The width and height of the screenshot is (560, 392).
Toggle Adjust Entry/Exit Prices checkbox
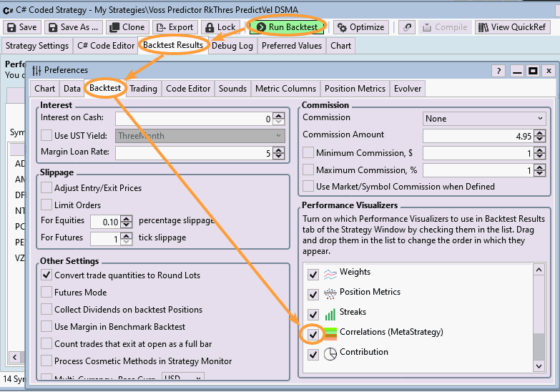pos(46,188)
